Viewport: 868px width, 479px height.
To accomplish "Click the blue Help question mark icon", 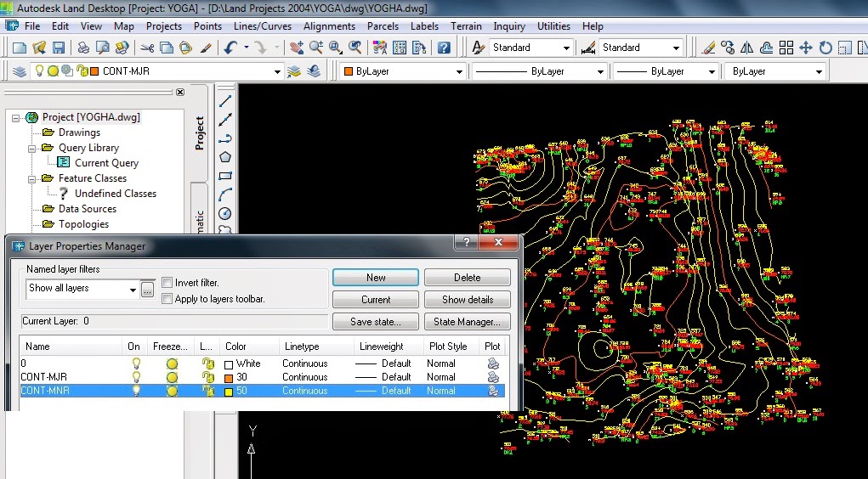I will click(444, 48).
